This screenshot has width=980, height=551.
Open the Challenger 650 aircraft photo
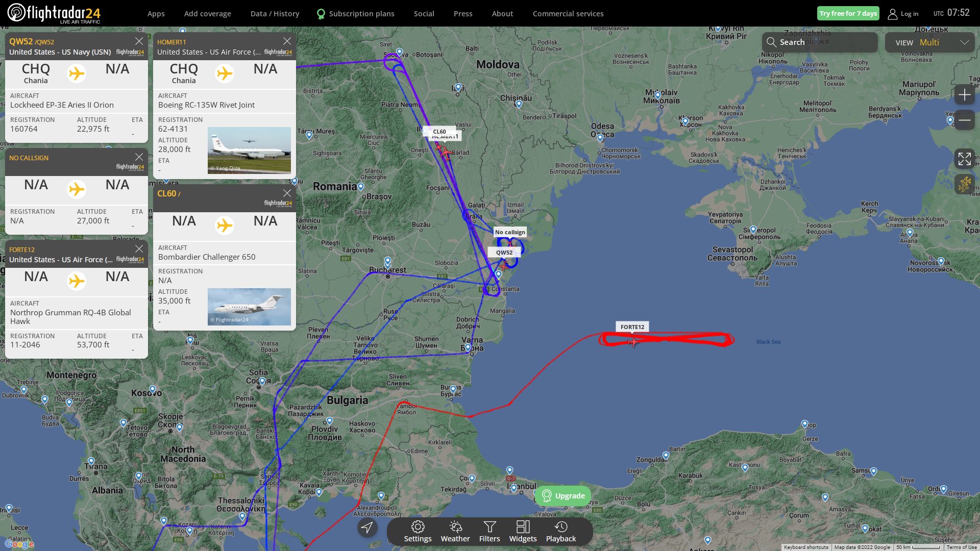point(249,307)
